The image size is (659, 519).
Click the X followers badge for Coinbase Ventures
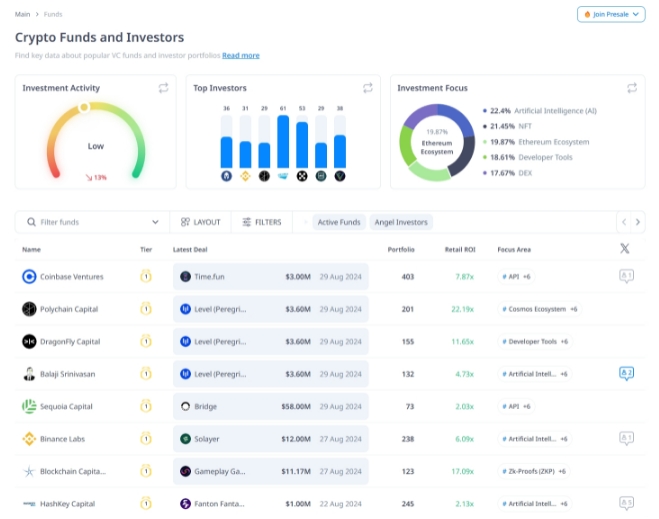(626, 276)
